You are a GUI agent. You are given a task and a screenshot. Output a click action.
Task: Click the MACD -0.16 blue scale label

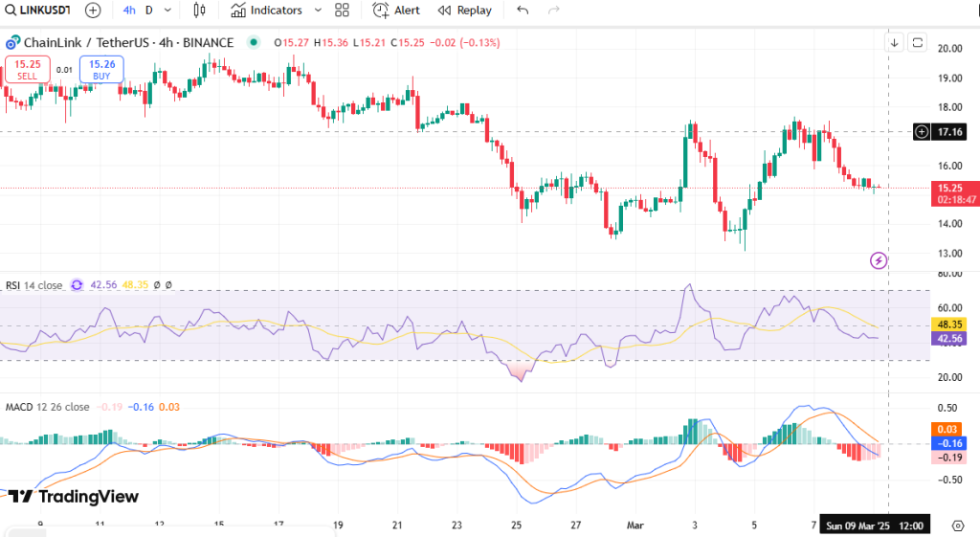pyautogui.click(x=949, y=443)
